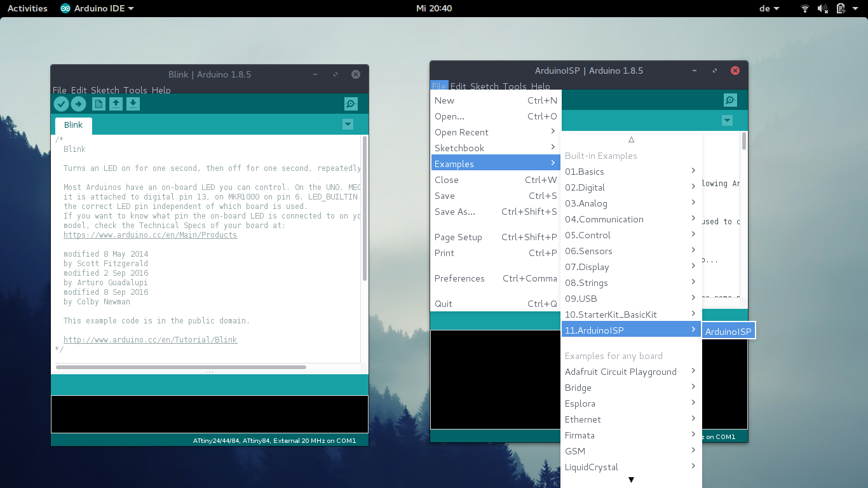Expand the GSM examples submenu
The width and height of the screenshot is (868, 488).
pos(631,451)
